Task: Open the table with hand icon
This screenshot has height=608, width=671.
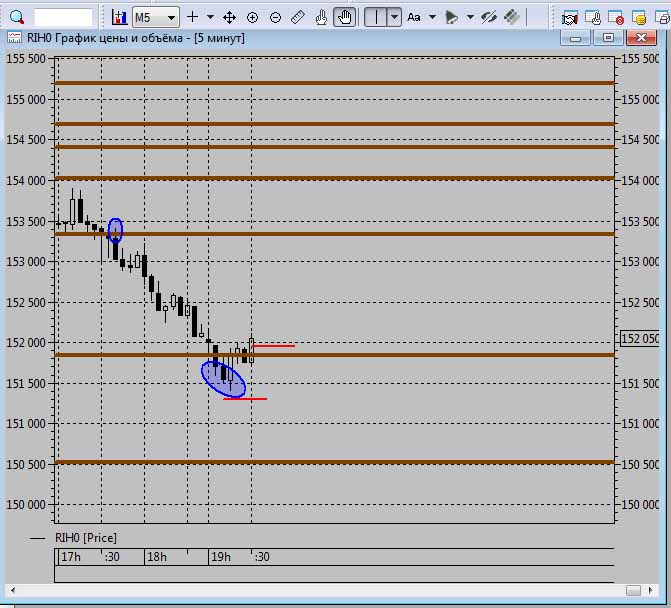Action: 593,18
